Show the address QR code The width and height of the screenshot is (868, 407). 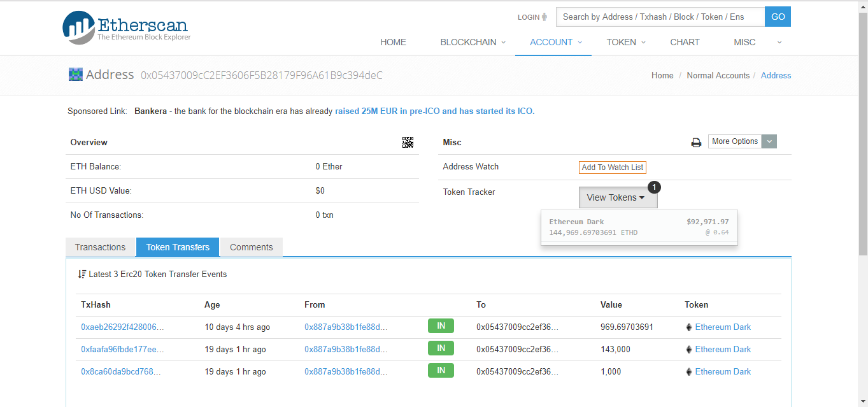tap(408, 142)
